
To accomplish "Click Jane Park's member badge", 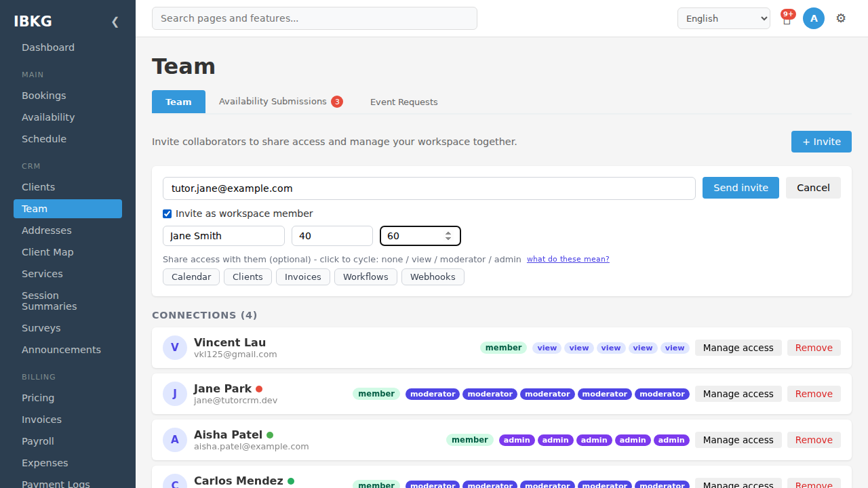I will pos(376,394).
